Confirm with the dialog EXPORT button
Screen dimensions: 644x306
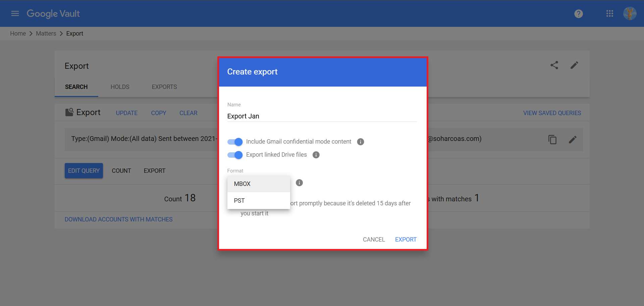click(406, 240)
